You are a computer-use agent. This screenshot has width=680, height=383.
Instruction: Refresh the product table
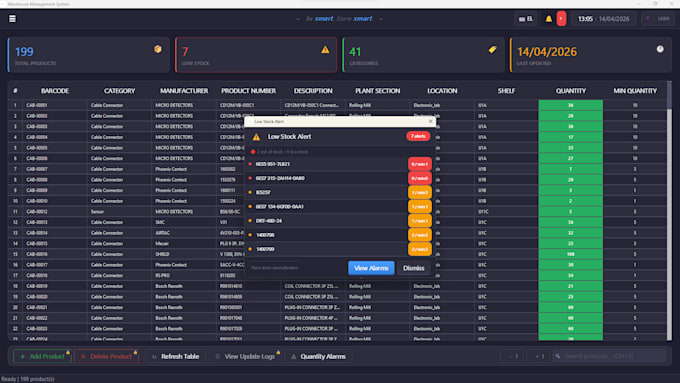click(175, 357)
